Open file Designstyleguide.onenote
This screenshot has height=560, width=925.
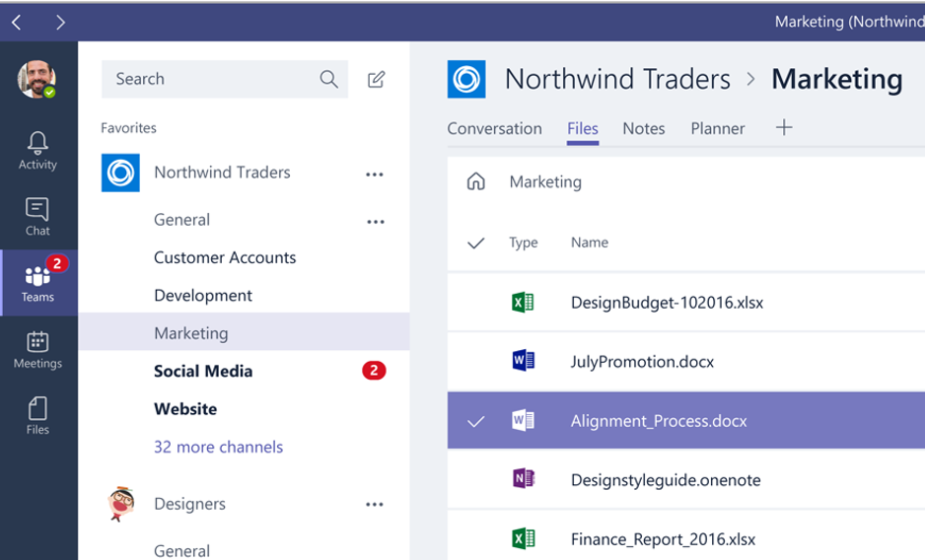666,480
